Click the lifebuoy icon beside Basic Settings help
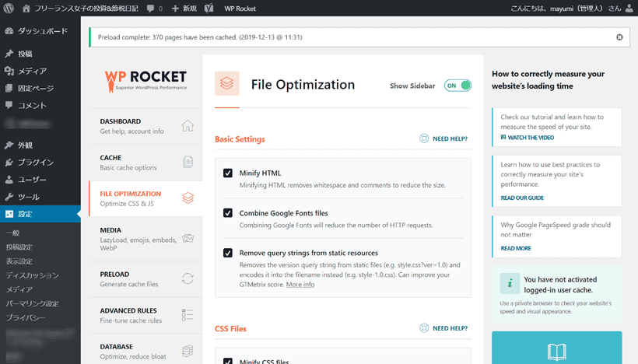 pos(424,138)
